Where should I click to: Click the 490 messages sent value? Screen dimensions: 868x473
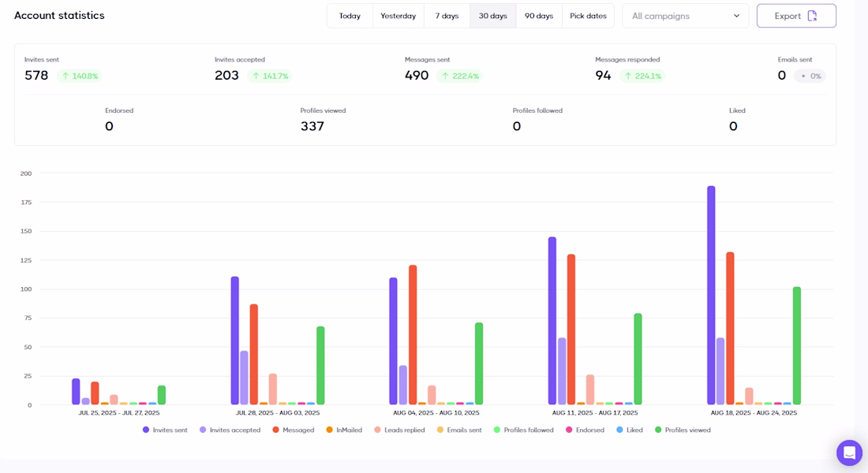tap(417, 76)
